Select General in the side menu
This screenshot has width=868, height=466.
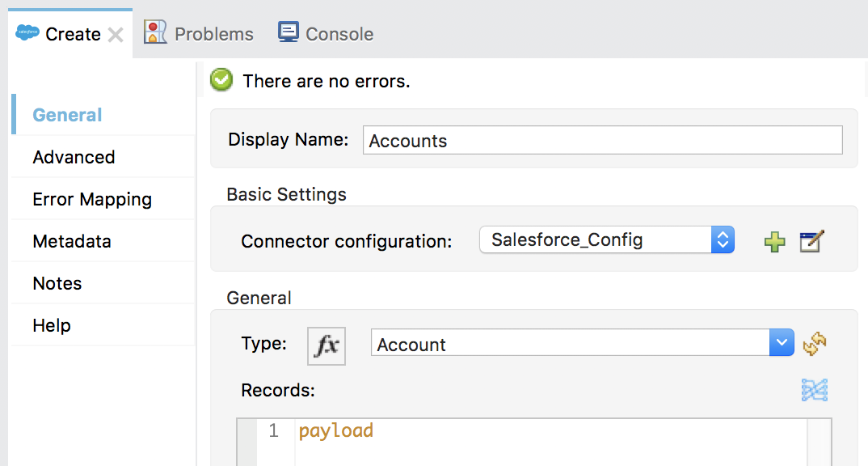pyautogui.click(x=103, y=115)
